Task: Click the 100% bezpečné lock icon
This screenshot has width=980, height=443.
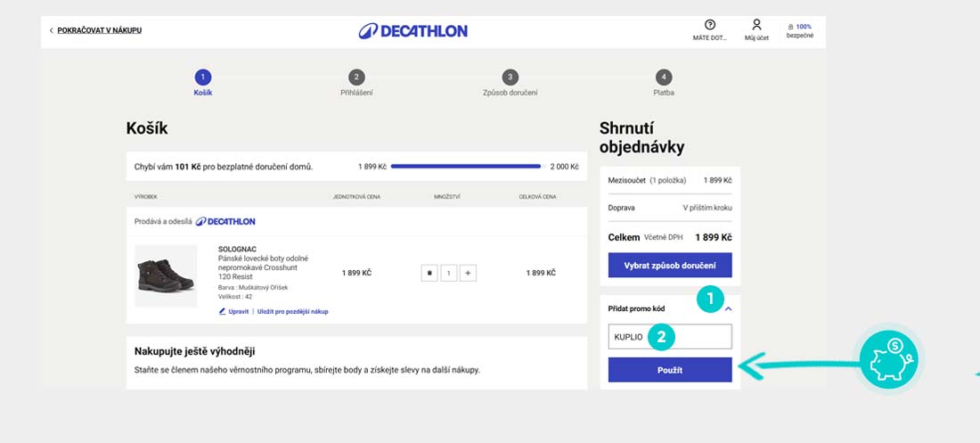Action: (x=790, y=27)
